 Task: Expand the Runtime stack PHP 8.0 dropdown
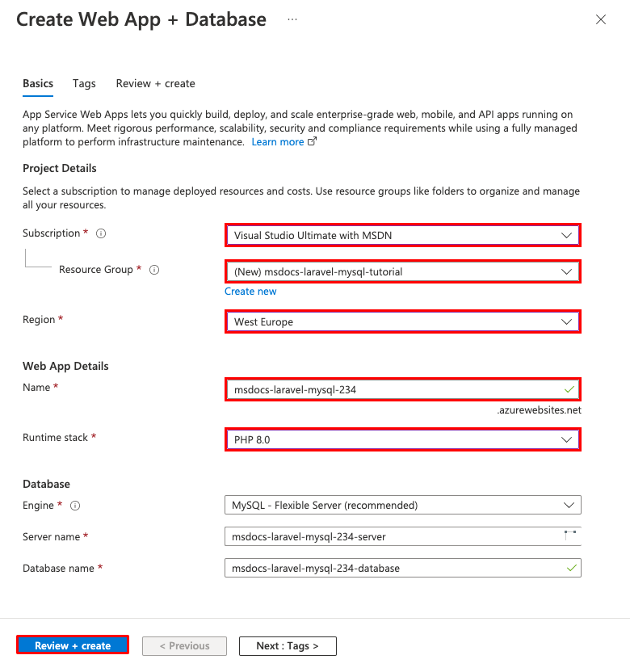coord(401,439)
